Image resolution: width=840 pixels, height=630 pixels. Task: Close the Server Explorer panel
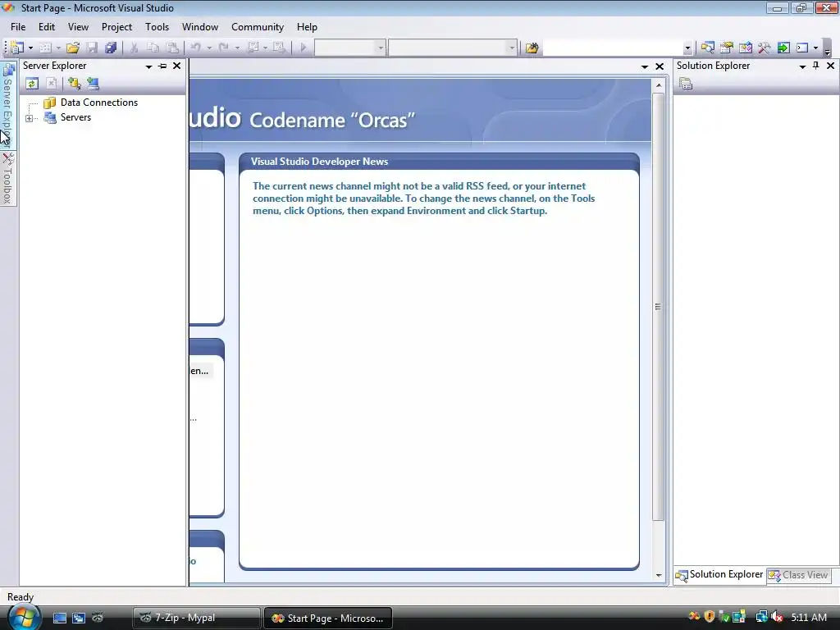tap(177, 66)
